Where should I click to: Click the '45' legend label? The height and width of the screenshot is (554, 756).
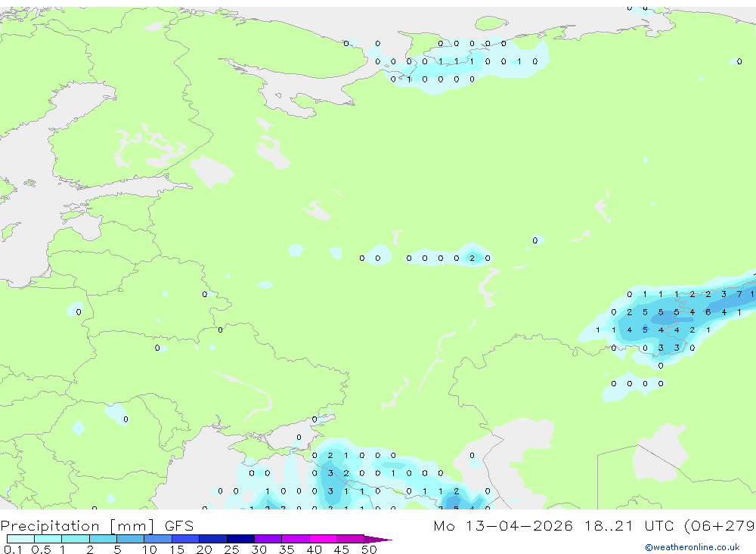(x=342, y=549)
